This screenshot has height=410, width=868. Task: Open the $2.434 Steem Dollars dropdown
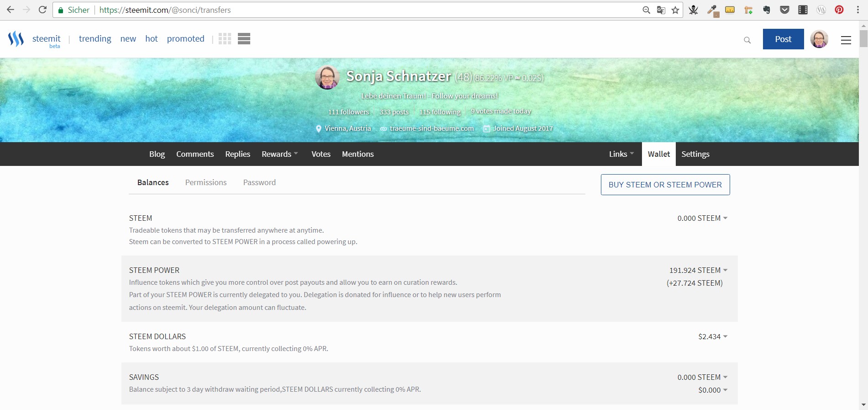[x=713, y=336]
